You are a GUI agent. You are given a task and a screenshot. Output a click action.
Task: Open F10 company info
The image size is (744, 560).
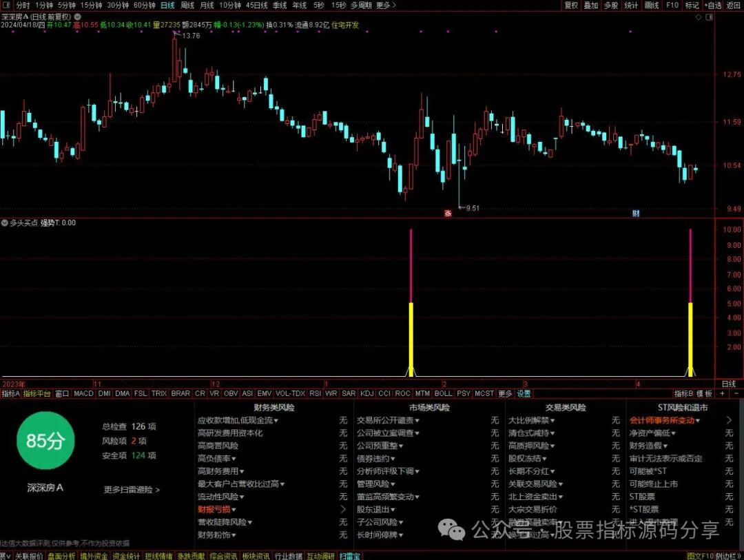coord(672,6)
